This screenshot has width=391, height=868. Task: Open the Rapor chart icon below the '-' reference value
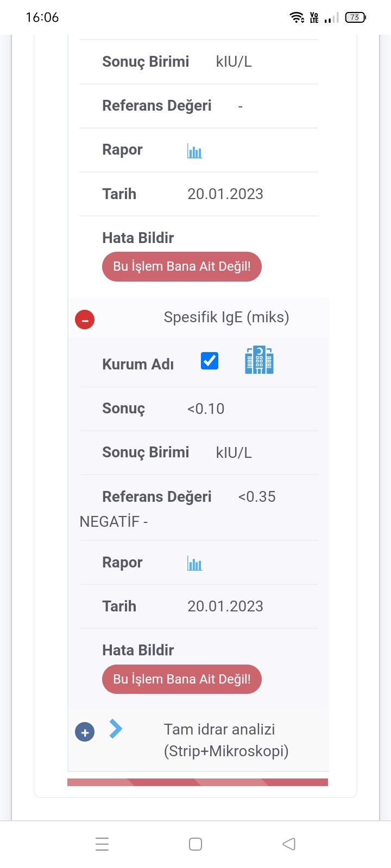(194, 151)
